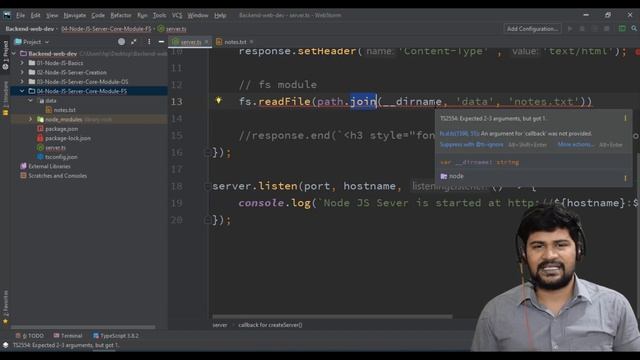
Task: Open the Code menu
Action: tap(98, 15)
